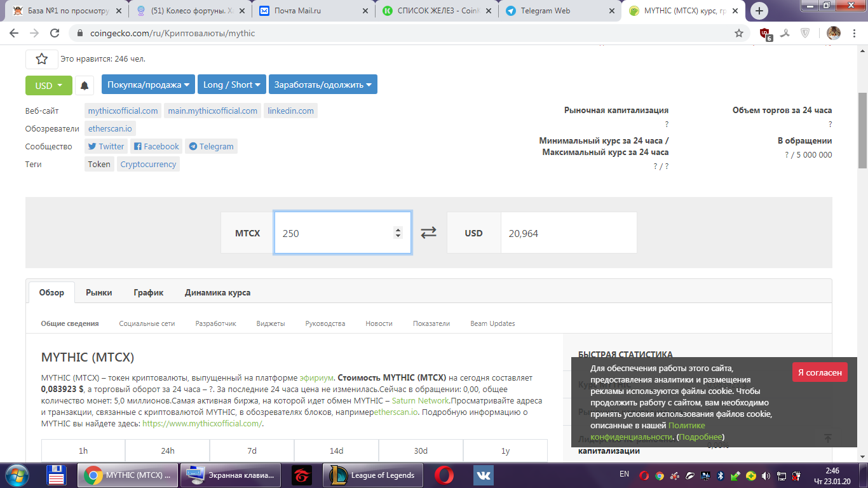This screenshot has width=868, height=488.
Task: Switch to the Рынки tab
Action: click(99, 292)
